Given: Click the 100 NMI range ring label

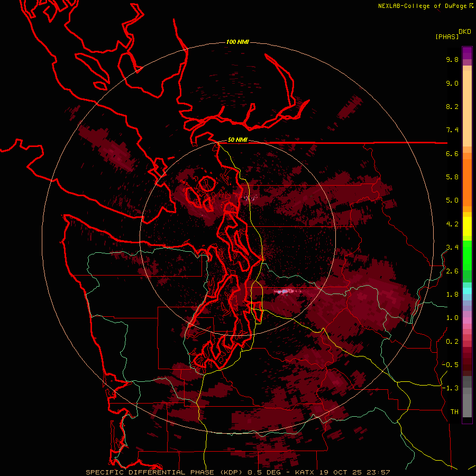Looking at the screenshot, I should (x=237, y=42).
